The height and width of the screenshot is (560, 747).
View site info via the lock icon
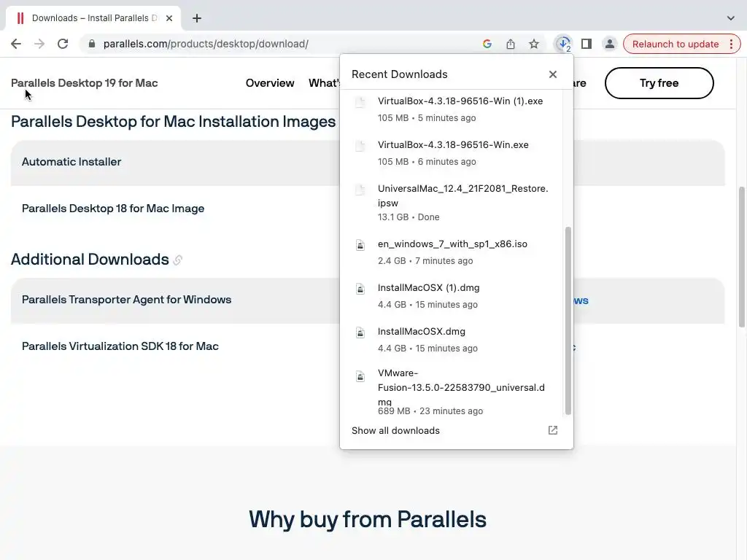92,44
